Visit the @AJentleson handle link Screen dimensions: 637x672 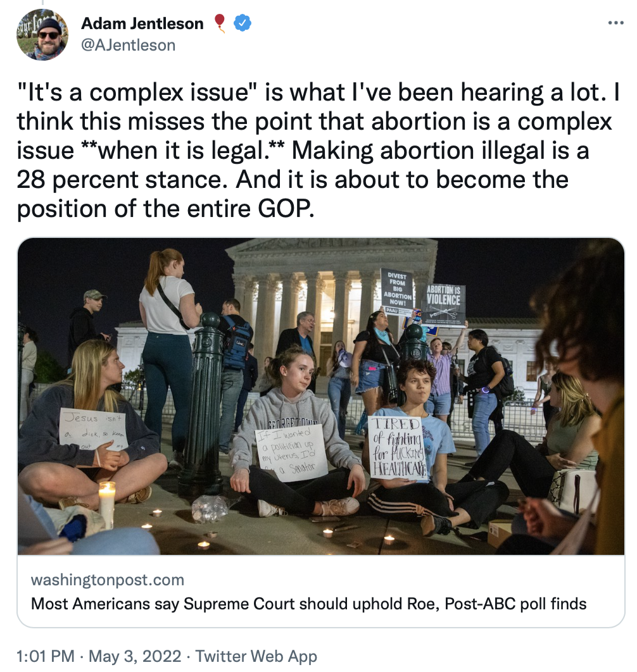128,45
